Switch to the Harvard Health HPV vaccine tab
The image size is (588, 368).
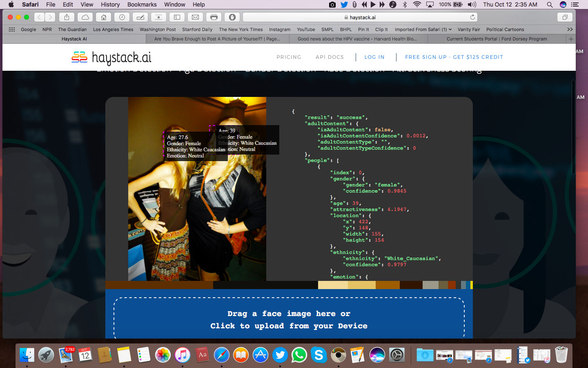click(357, 39)
